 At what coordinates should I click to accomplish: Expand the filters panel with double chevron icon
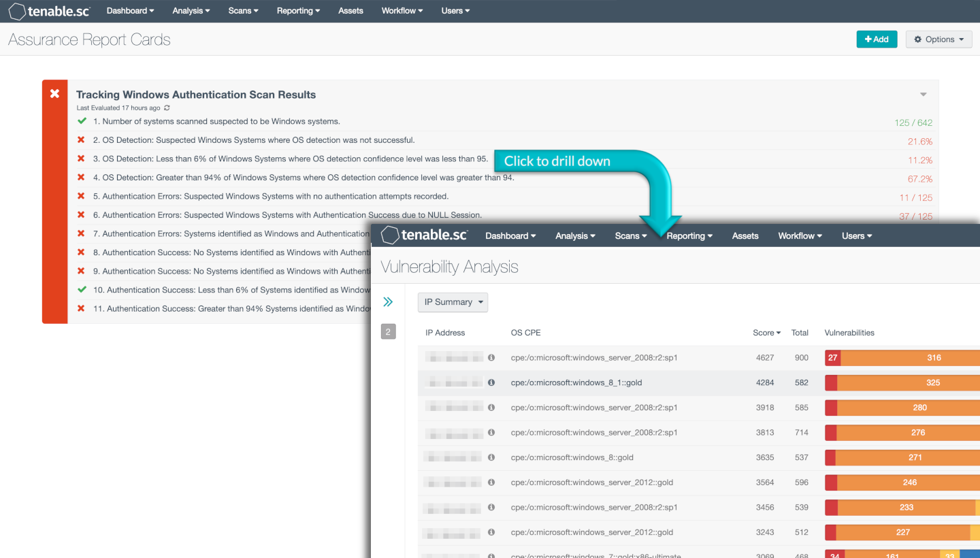tap(388, 301)
